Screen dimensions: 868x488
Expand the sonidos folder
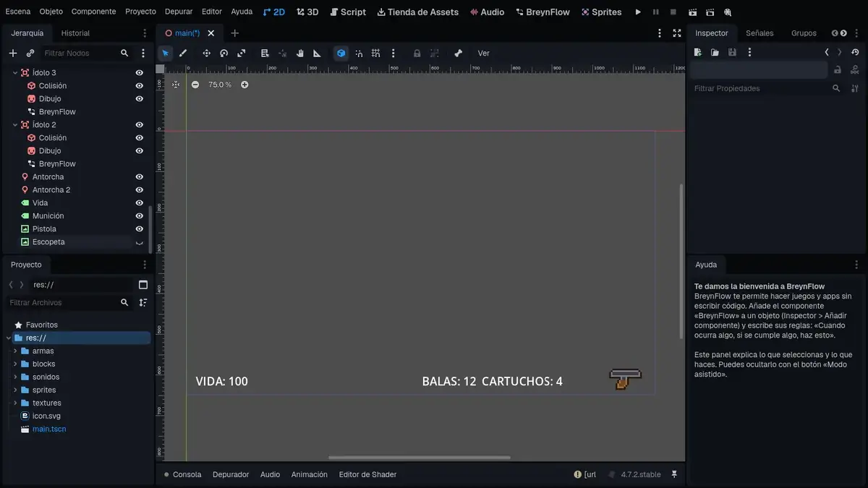tap(15, 377)
